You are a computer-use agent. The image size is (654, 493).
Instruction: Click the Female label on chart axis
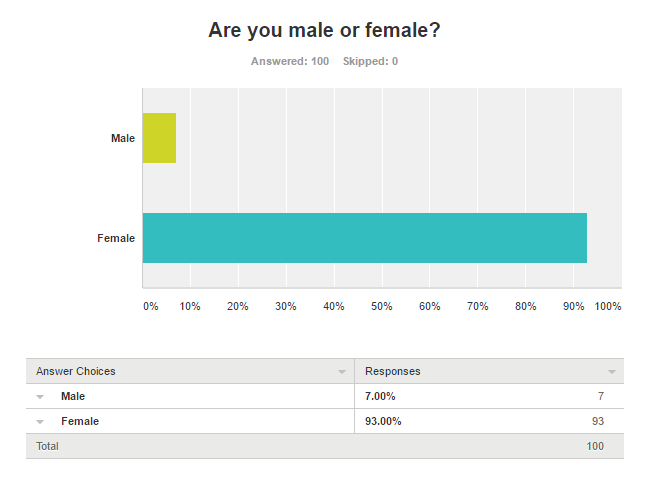[115, 238]
